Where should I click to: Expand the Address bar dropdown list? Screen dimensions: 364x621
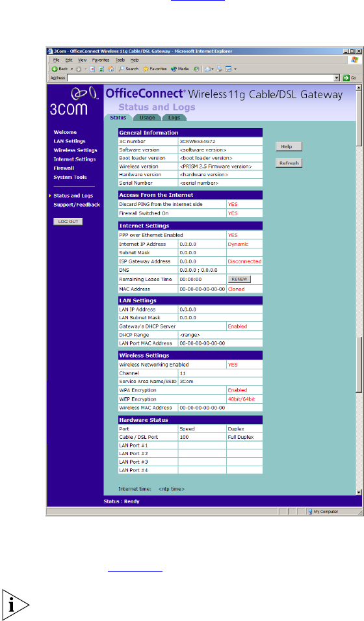pyautogui.click(x=337, y=78)
